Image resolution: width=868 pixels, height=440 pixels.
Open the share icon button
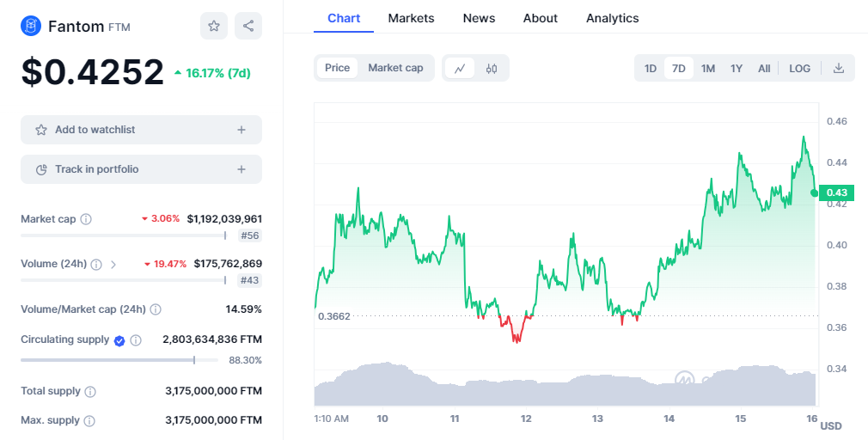coord(248,26)
